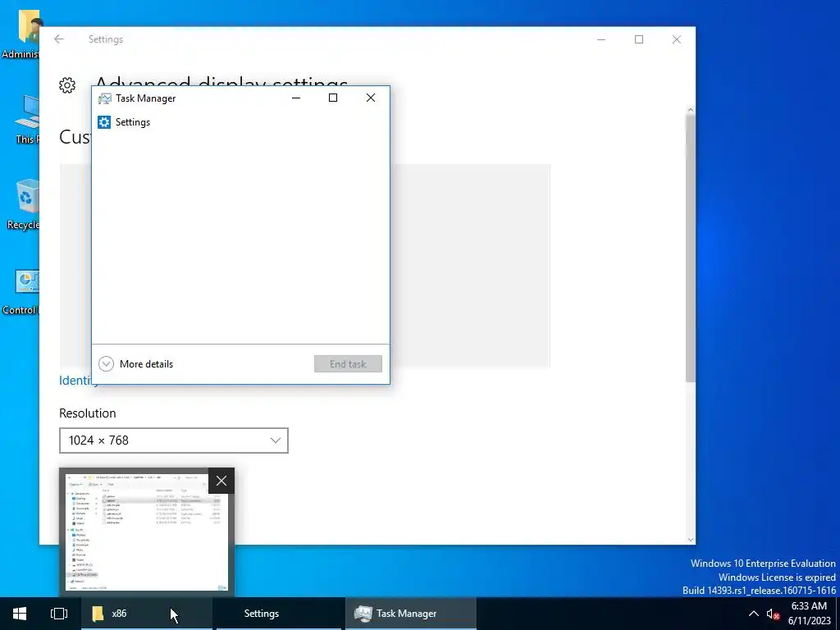Open the Resolution dropdown showing 1024 × 768

(174, 441)
